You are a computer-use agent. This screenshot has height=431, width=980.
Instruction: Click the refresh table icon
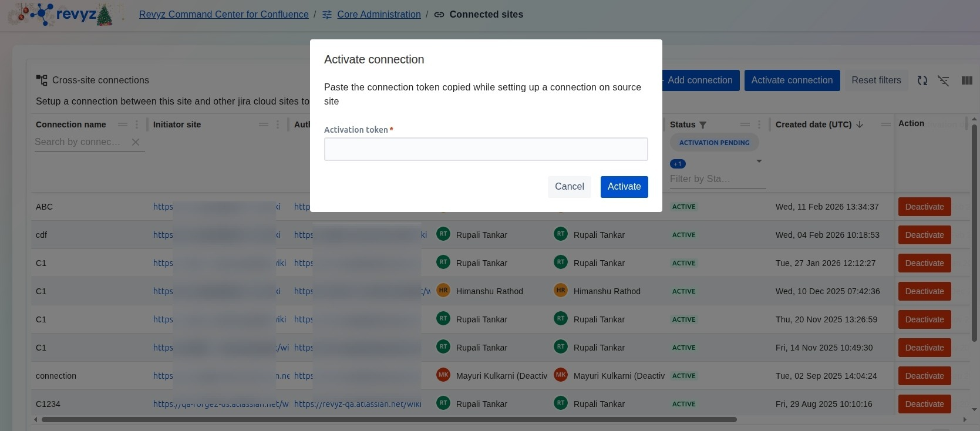(x=922, y=80)
